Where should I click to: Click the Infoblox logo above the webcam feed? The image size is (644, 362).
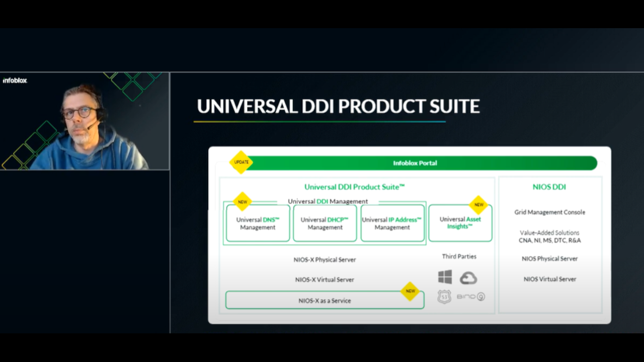coord(15,80)
